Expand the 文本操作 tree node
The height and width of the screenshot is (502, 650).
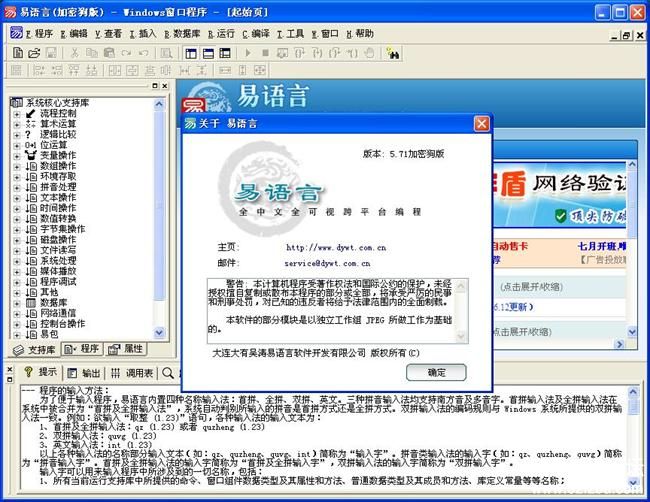[17, 198]
